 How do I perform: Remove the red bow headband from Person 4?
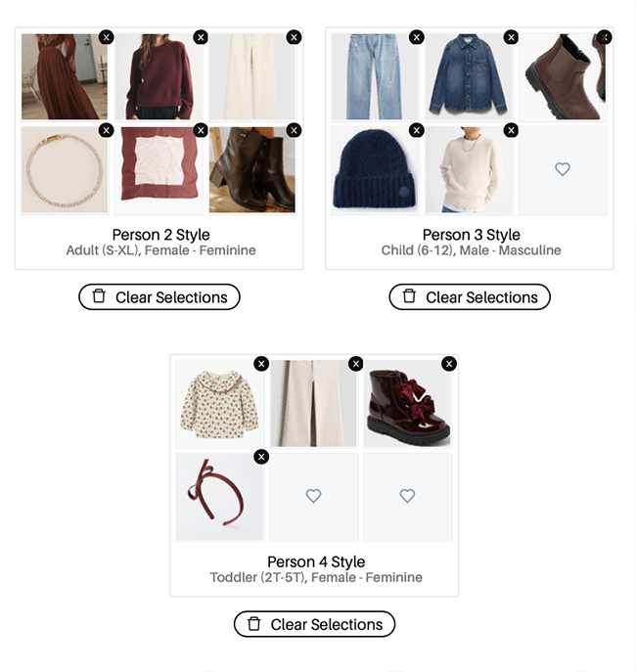click(261, 457)
